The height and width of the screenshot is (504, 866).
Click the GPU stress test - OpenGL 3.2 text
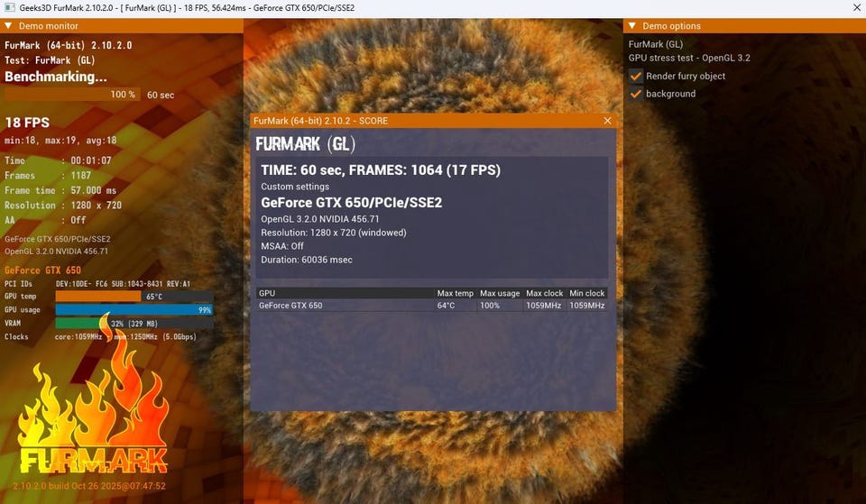[x=689, y=58]
